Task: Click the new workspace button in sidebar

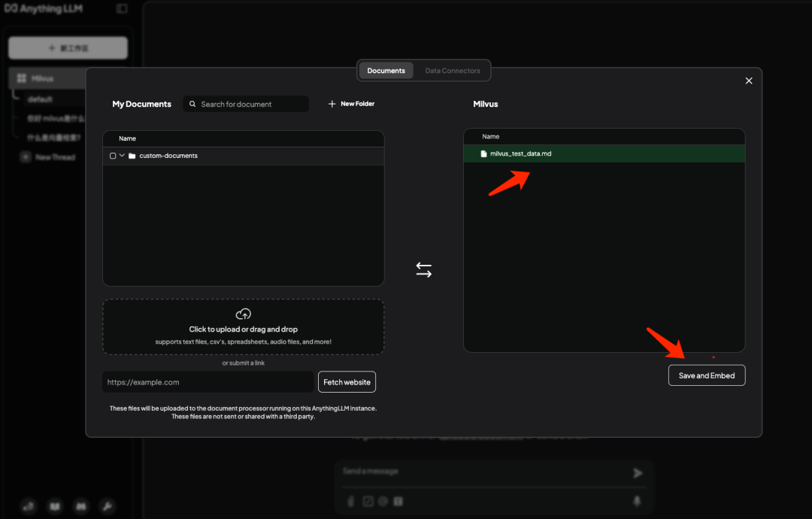Action: pyautogui.click(x=68, y=48)
